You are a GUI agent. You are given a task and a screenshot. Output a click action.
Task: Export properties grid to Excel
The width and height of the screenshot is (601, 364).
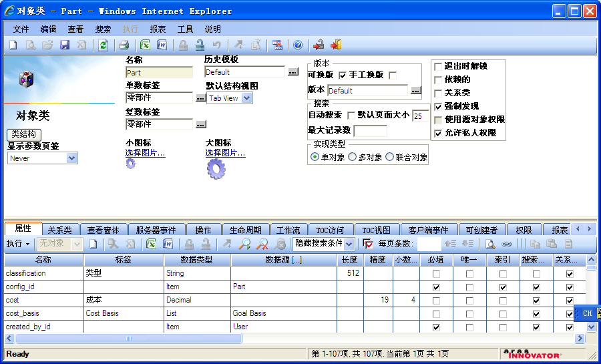tap(151, 244)
